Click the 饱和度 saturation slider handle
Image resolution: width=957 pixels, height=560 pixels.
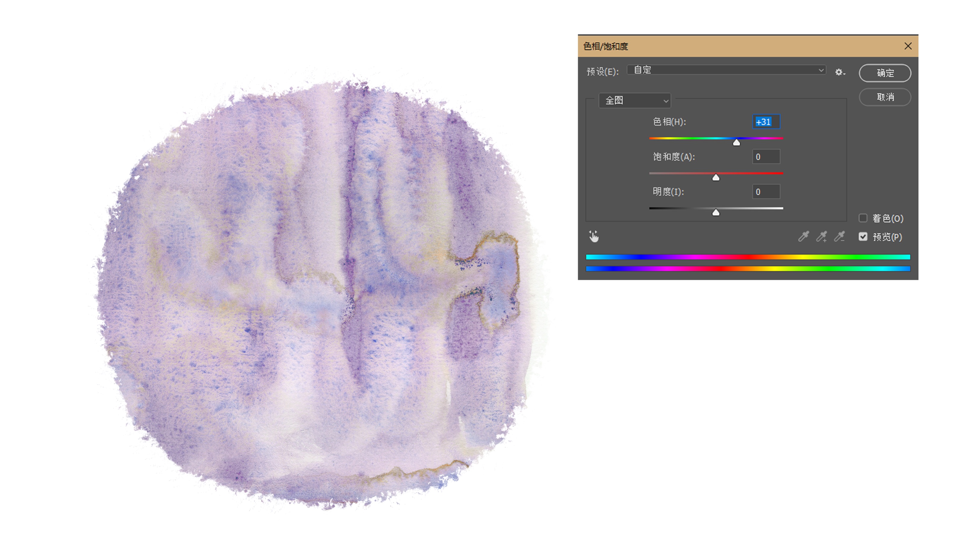[x=716, y=178]
